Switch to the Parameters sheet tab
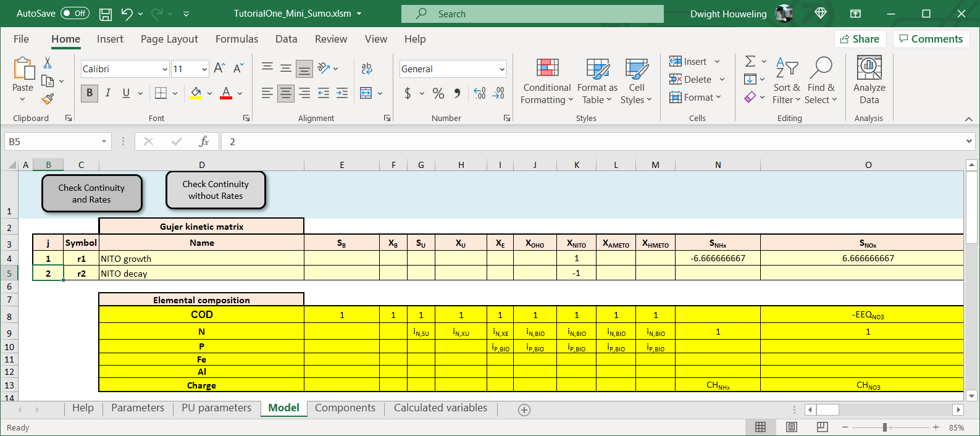 tap(138, 408)
